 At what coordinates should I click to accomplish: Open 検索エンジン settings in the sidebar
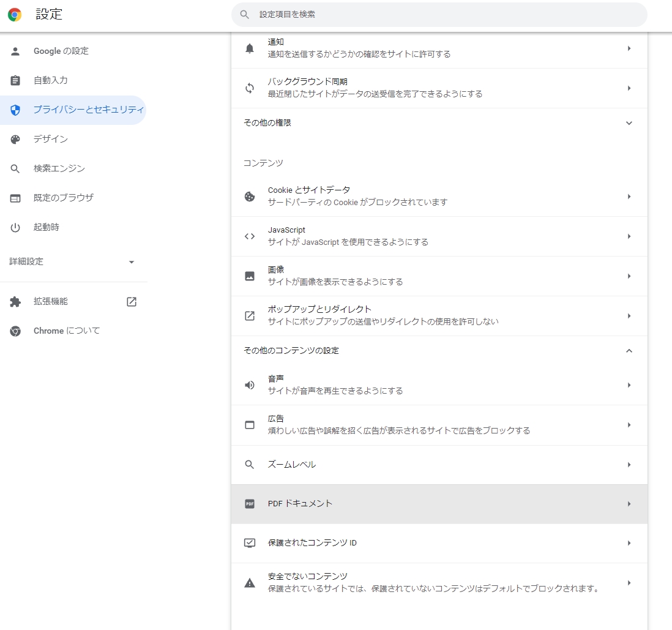tap(59, 168)
